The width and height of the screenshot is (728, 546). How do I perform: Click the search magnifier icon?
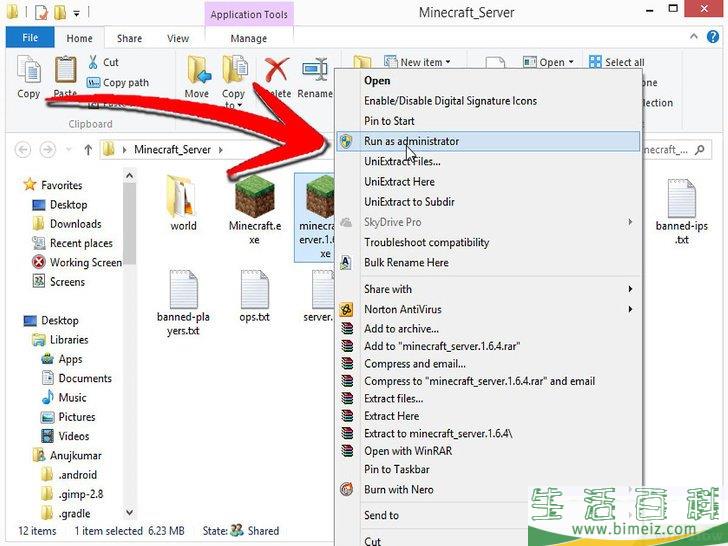[700, 150]
